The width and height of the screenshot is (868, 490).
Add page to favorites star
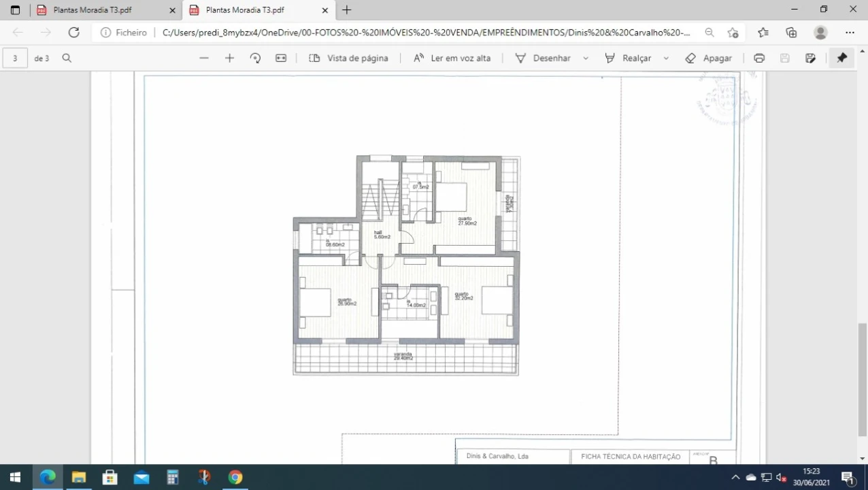point(733,32)
